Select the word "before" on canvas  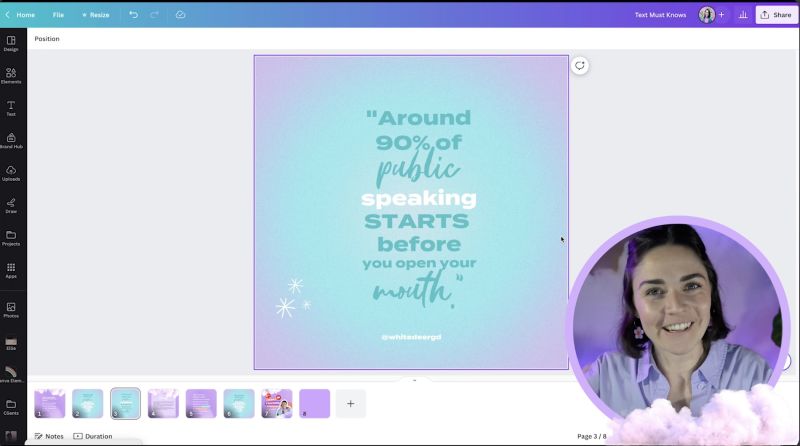[419, 244]
